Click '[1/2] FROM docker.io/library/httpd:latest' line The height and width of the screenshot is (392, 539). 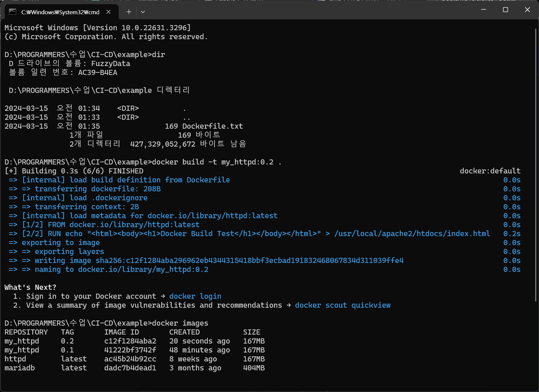coord(104,225)
